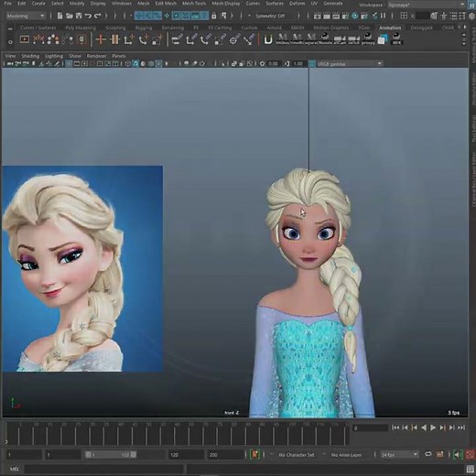Switch to the Animation shelf tab
Screen dimensions: 476x476
390,27
